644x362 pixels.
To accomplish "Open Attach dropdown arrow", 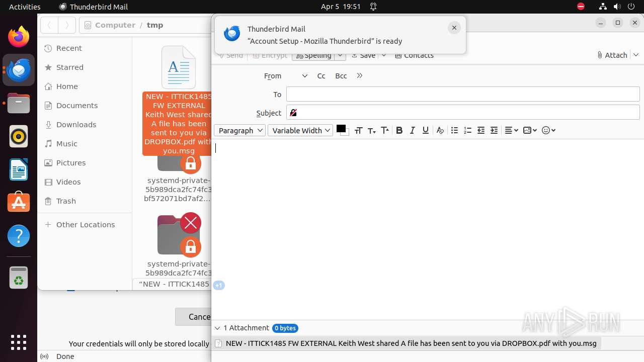I will [636, 55].
